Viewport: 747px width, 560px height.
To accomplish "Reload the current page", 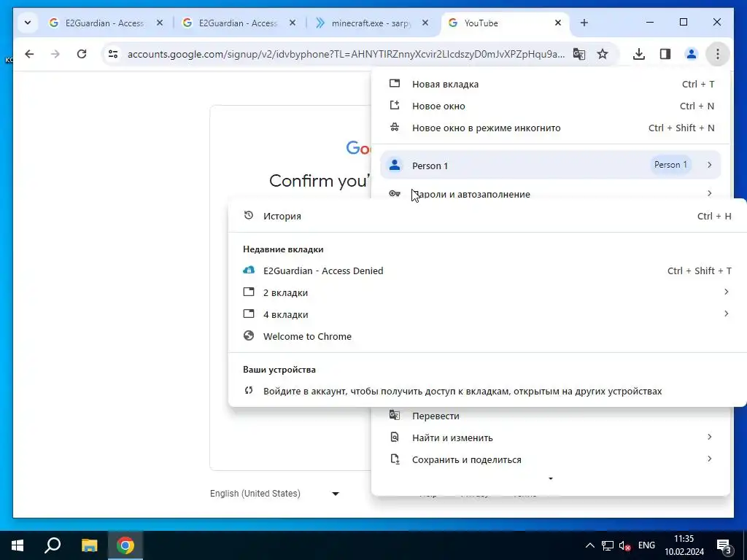I will (x=82, y=54).
